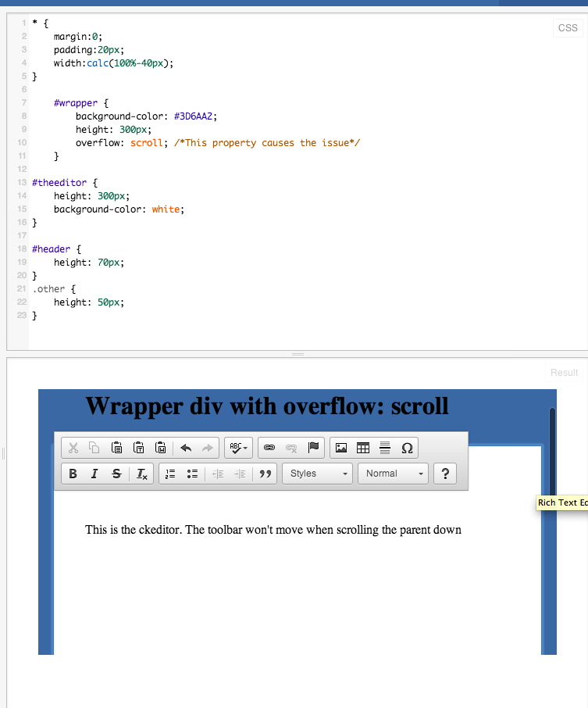Screen dimensions: 588x708
Task: Toggle numbered list
Action: tap(170, 474)
